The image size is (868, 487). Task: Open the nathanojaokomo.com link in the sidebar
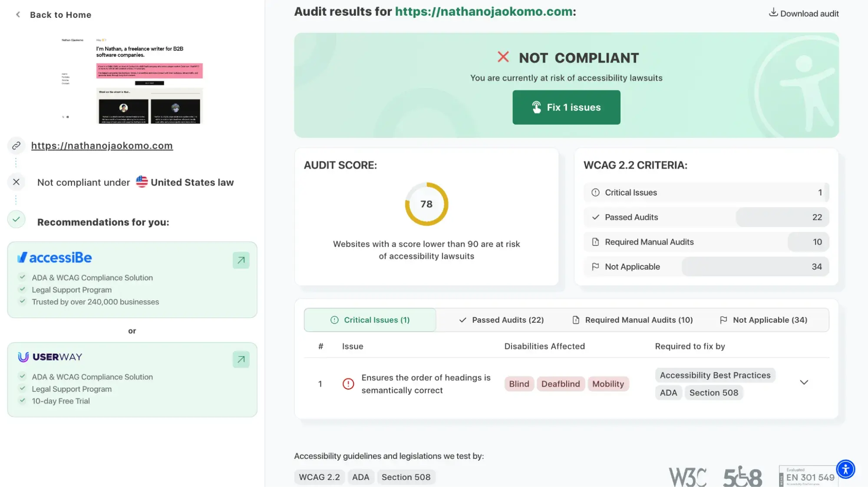click(x=102, y=146)
